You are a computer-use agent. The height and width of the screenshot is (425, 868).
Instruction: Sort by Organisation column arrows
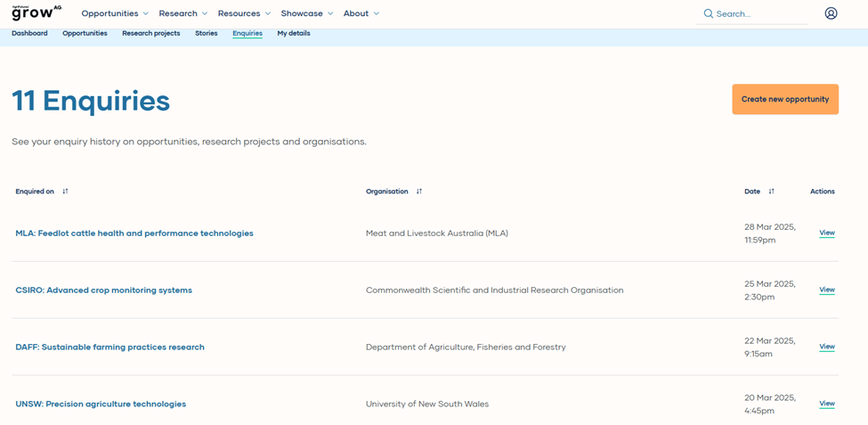click(419, 192)
